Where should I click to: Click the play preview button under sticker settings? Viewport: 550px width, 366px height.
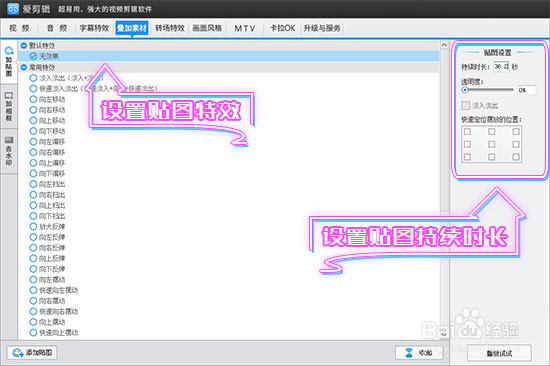click(499, 353)
